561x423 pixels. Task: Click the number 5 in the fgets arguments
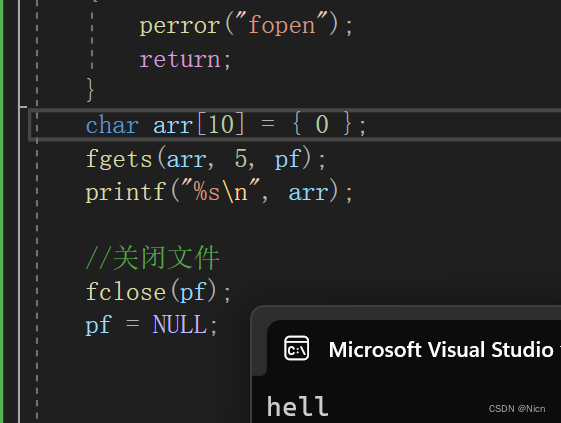[x=242, y=158]
